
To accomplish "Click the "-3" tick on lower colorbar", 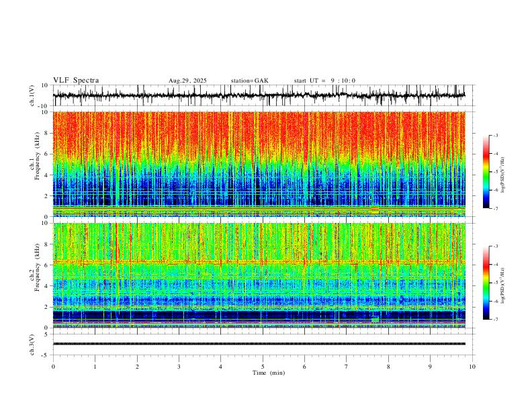I will point(496,246).
